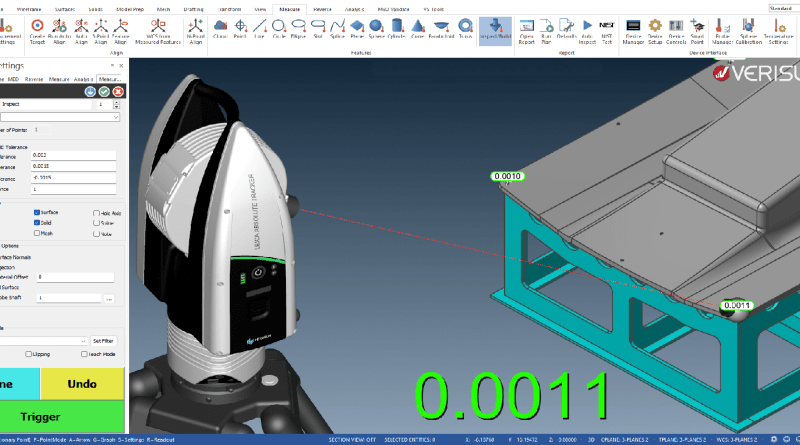Open Temperature Settings

click(778, 32)
